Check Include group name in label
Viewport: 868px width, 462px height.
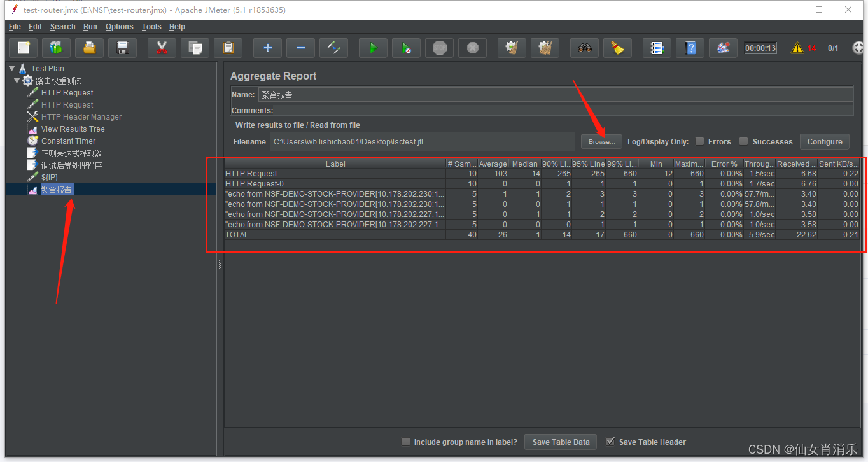point(405,442)
